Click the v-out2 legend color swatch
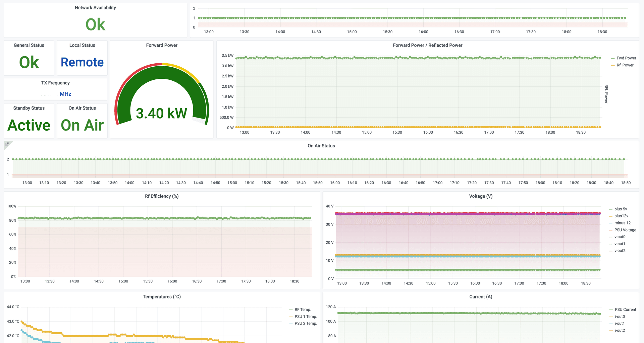 611,251
